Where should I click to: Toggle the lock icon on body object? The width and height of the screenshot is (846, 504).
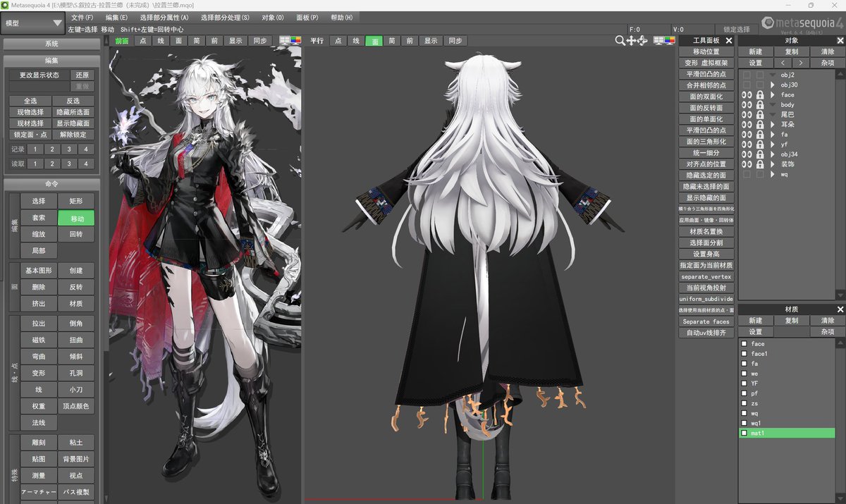click(760, 104)
